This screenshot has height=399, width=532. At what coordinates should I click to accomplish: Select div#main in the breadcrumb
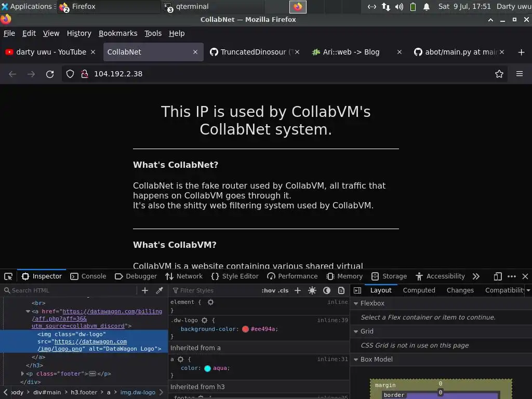pos(47,393)
